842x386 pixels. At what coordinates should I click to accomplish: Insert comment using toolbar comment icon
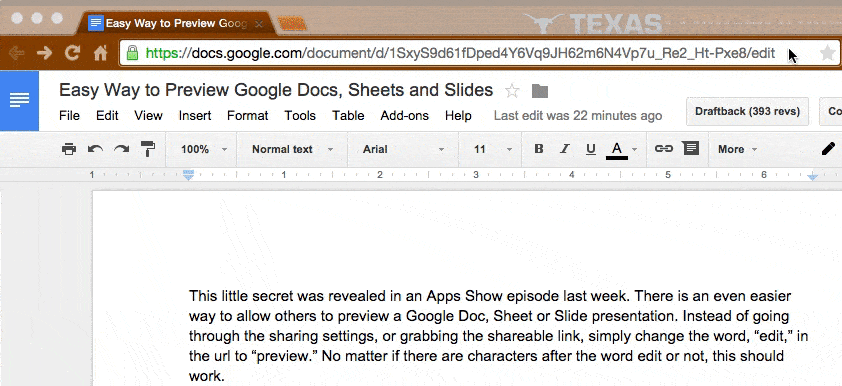pyautogui.click(x=691, y=148)
